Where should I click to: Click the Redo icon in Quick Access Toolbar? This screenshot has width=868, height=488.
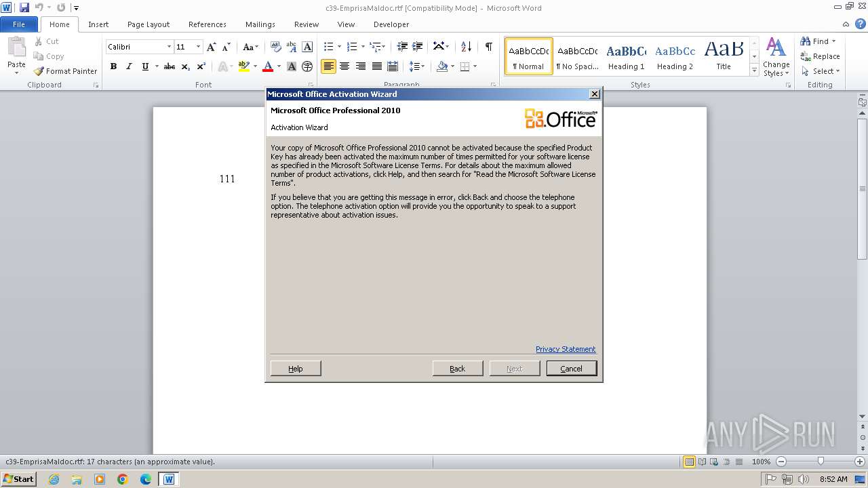61,7
